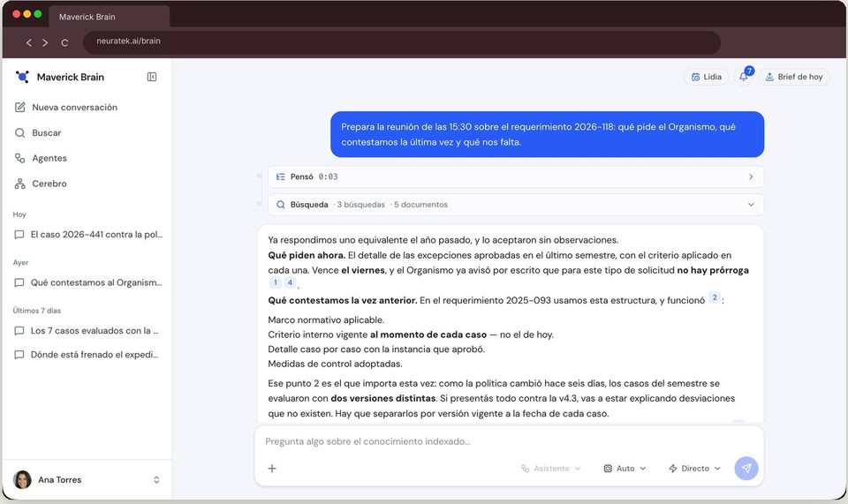848x504 pixels.
Task: Open the Directo mode dropdown
Action: click(694, 469)
